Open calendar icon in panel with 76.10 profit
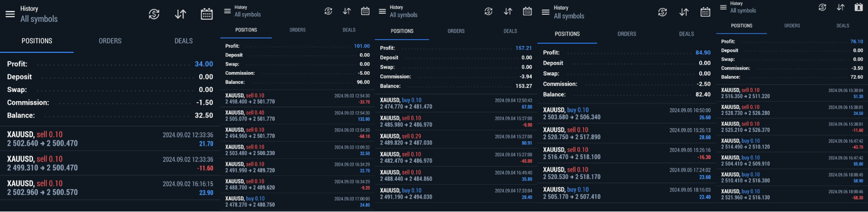Screen dimensions: 868x212 (859, 7)
